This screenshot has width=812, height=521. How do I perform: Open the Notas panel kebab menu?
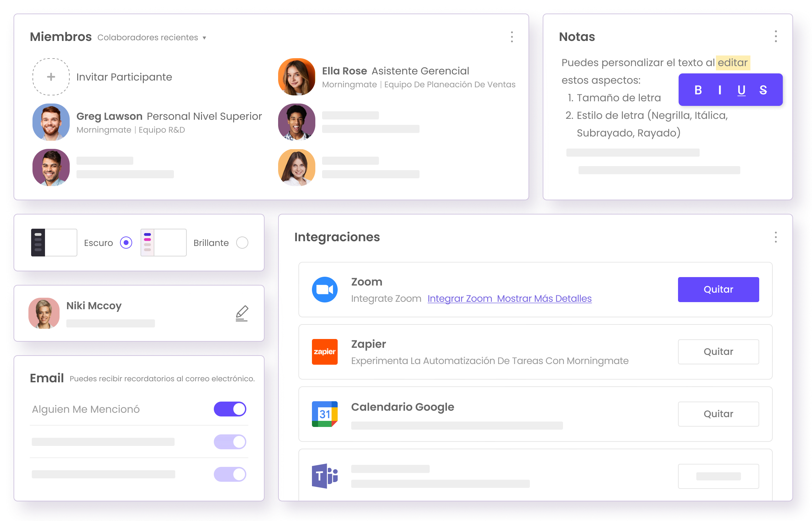pos(776,36)
